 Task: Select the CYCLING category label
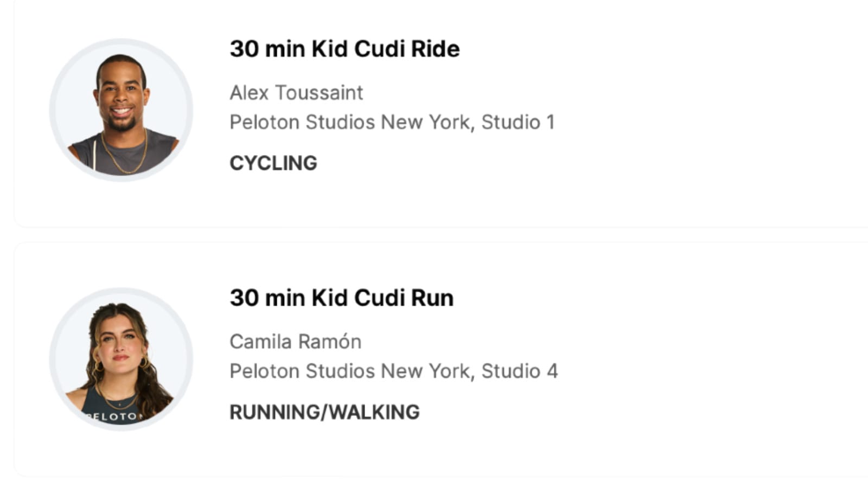click(273, 163)
